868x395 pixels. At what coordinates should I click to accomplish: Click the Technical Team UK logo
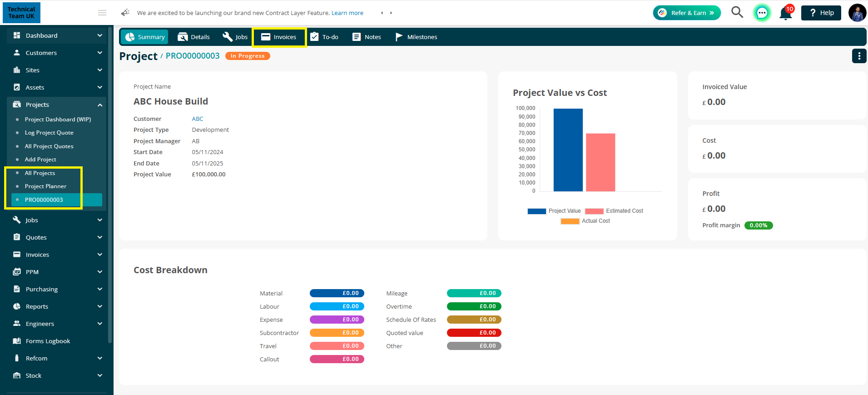(21, 13)
